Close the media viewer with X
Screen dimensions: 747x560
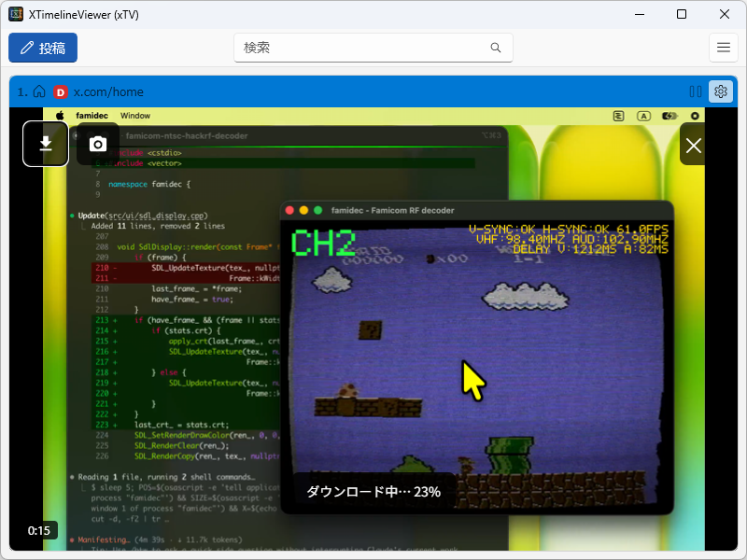(693, 145)
